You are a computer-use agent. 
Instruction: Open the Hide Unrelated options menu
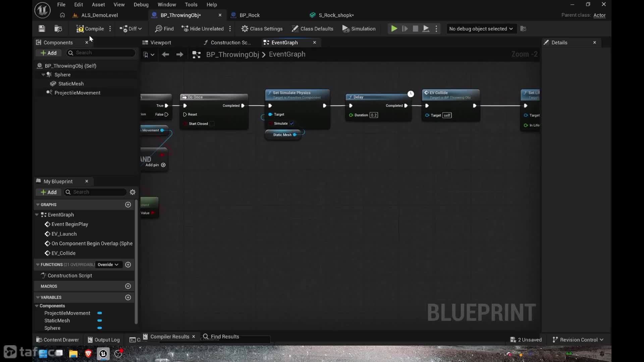(230, 29)
